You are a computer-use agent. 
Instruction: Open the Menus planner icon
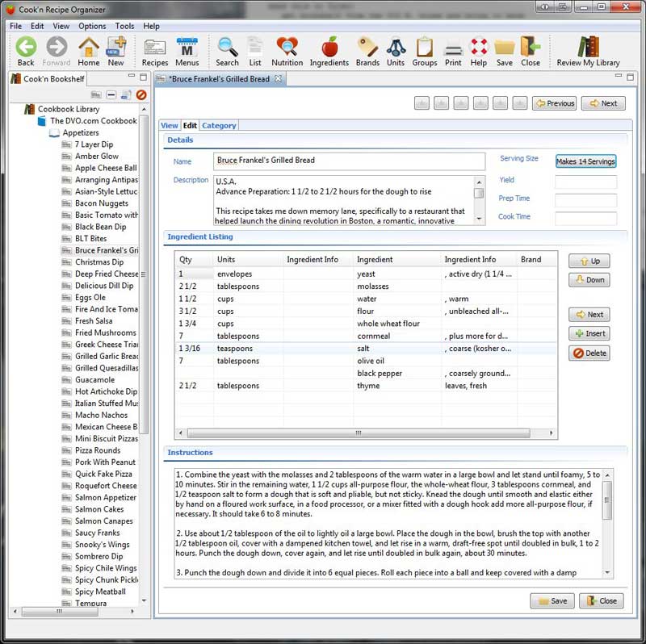point(187,52)
